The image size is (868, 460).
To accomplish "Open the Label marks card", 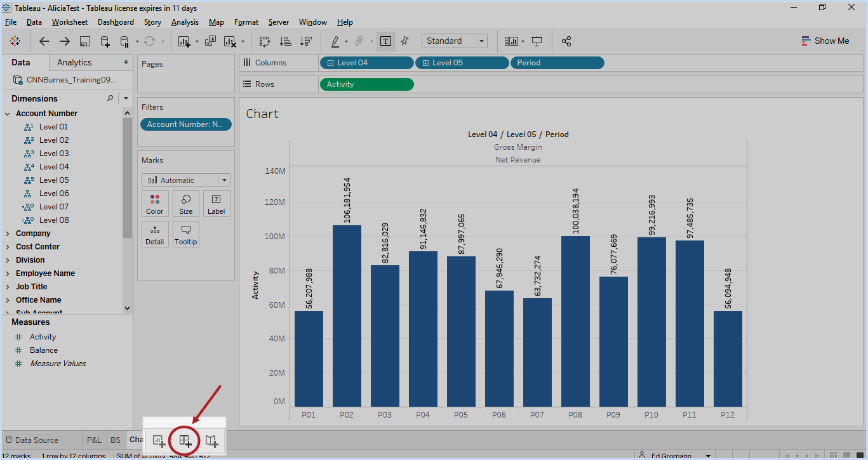I will click(x=217, y=204).
